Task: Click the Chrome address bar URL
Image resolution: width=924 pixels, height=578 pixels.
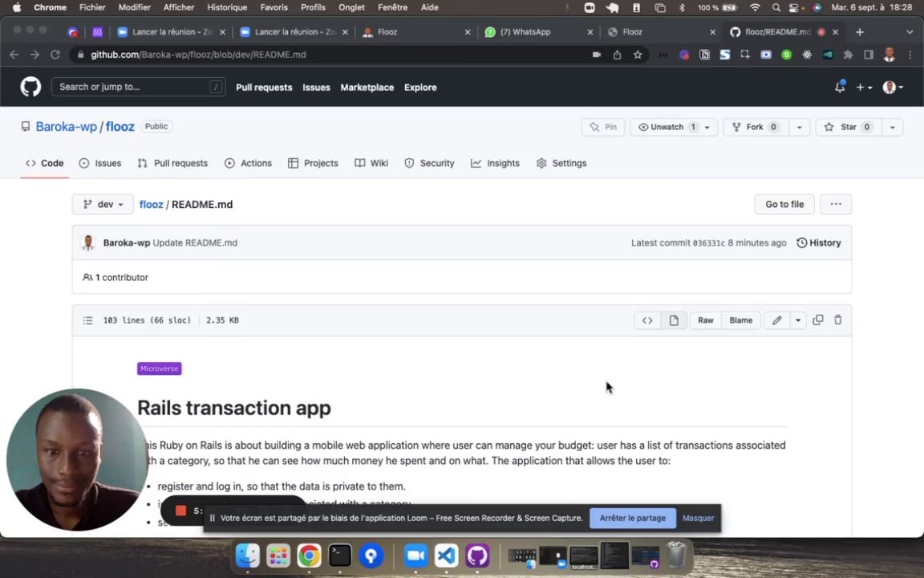Action: [x=198, y=55]
